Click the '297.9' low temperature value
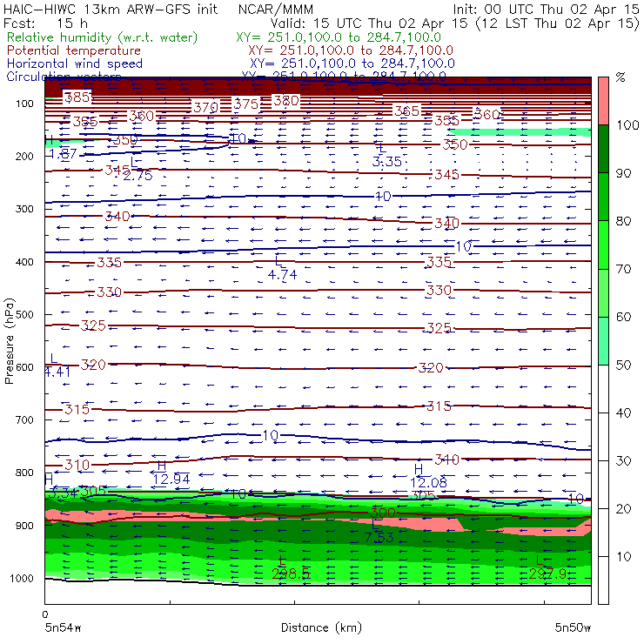 (x=548, y=574)
